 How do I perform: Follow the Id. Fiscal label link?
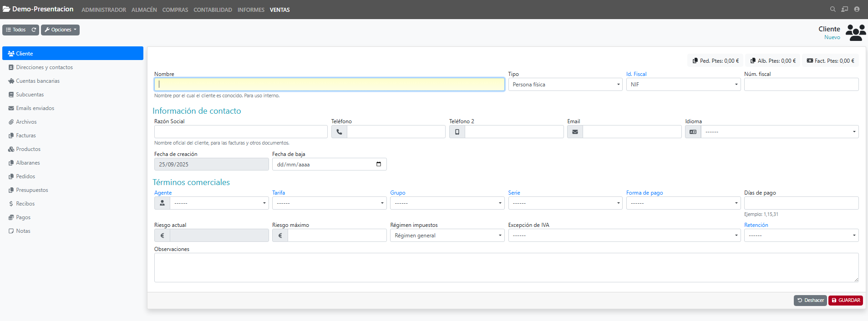click(636, 74)
